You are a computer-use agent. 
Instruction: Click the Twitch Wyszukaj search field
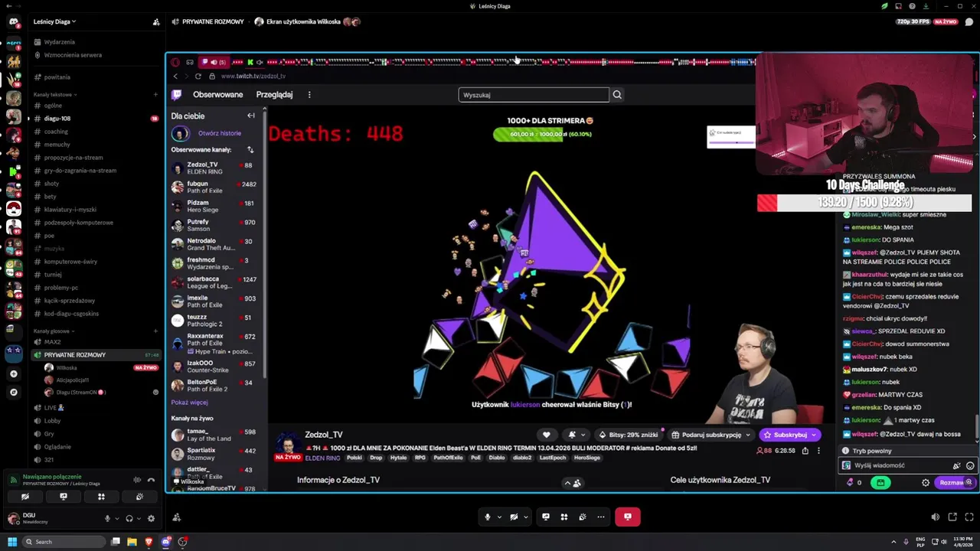pyautogui.click(x=534, y=95)
